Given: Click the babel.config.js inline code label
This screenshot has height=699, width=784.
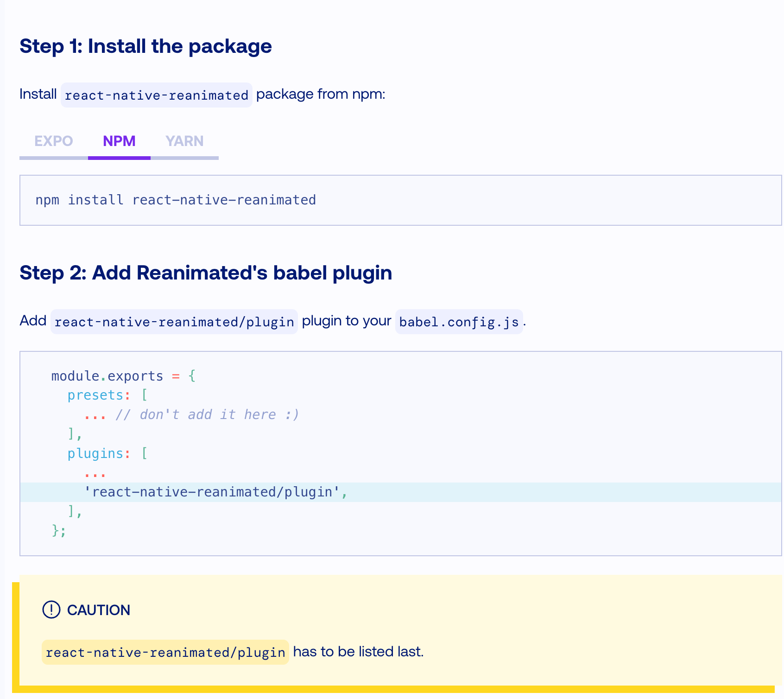Looking at the screenshot, I should tap(459, 322).
